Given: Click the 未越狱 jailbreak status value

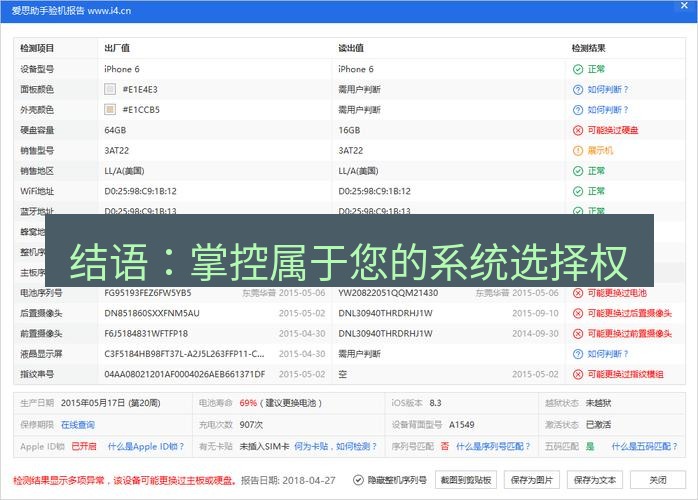Looking at the screenshot, I should tap(598, 403).
